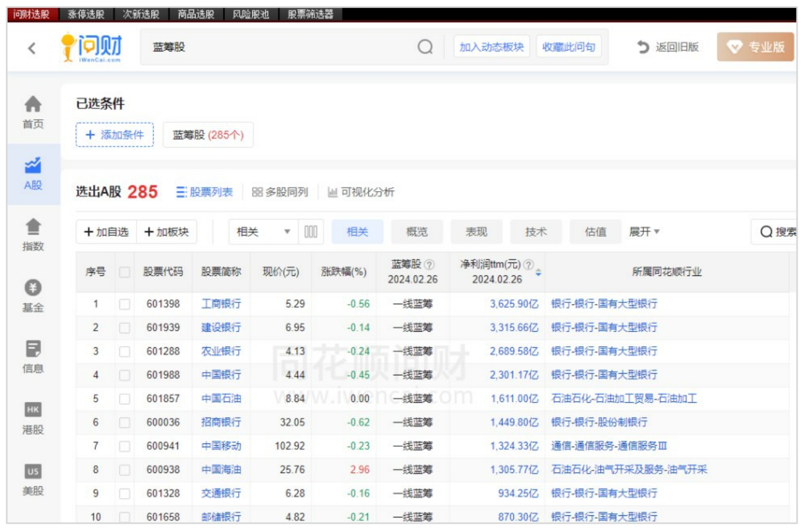Image resolution: width=804 pixels, height=532 pixels.
Task: Select the 相关 filter tab
Action: 357,232
